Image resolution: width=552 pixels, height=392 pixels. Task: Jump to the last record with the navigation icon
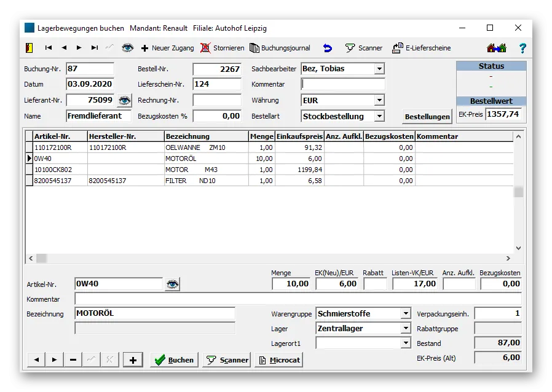click(94, 48)
